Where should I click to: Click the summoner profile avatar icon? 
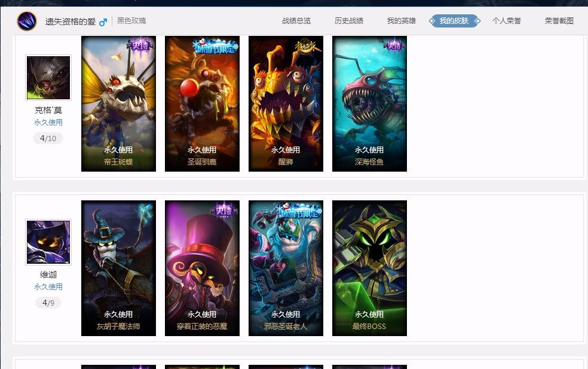click(27, 21)
